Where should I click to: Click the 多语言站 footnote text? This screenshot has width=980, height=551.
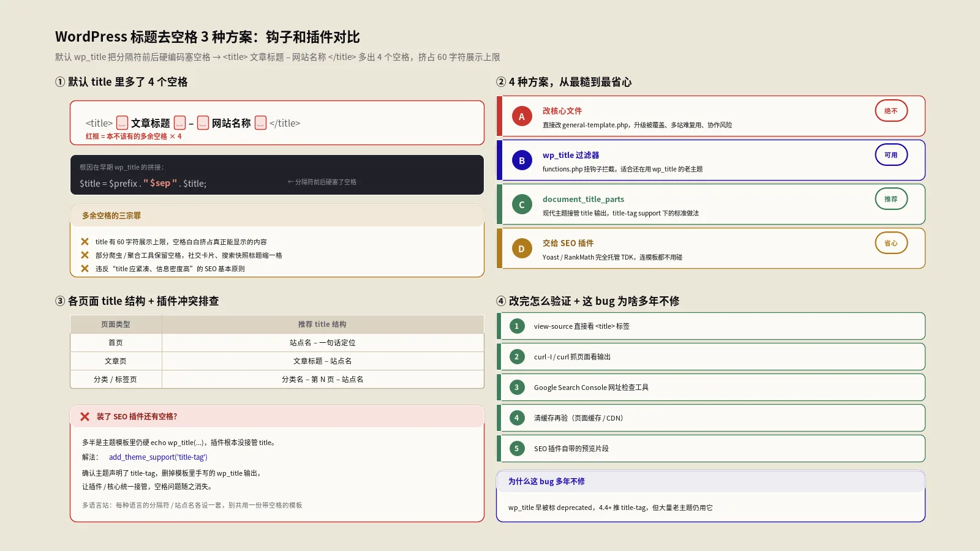pos(192,505)
